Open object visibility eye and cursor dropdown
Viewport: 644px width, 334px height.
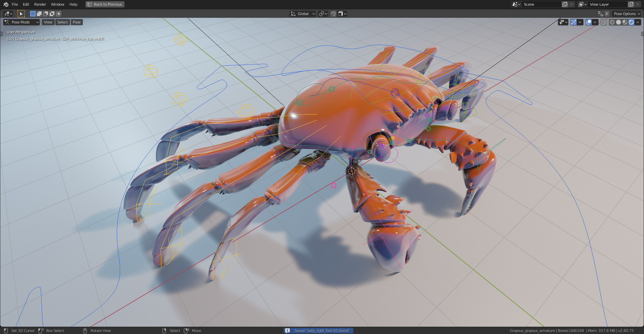(563, 22)
